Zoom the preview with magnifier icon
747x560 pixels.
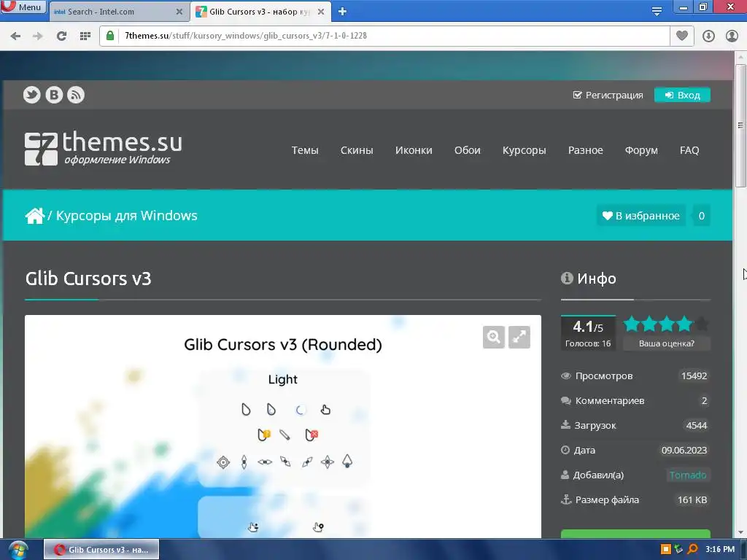click(494, 337)
